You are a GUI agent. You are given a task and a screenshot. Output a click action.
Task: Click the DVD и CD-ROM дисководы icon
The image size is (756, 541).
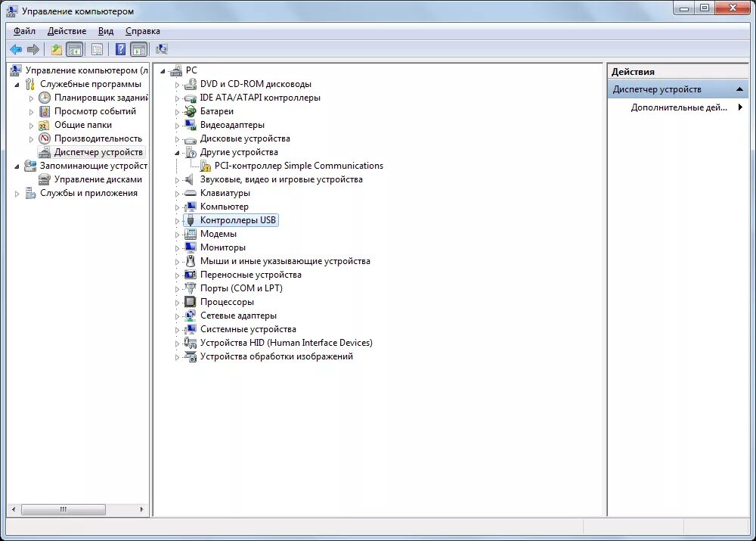coord(191,84)
